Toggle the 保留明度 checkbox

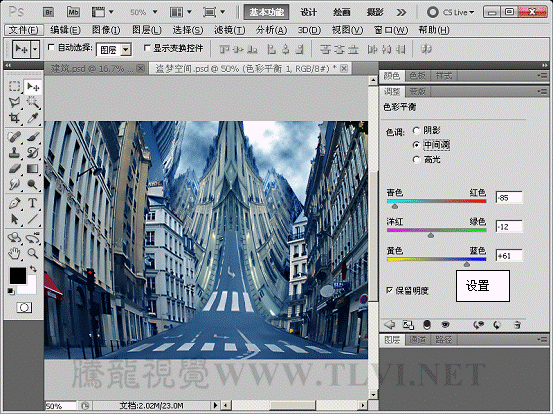(389, 290)
